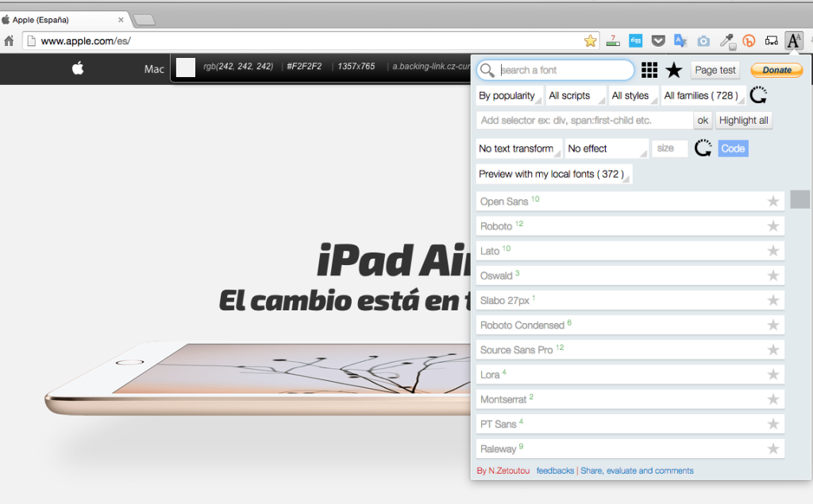813x504 pixels.
Task: Click the browser home icon
Action: coord(9,40)
